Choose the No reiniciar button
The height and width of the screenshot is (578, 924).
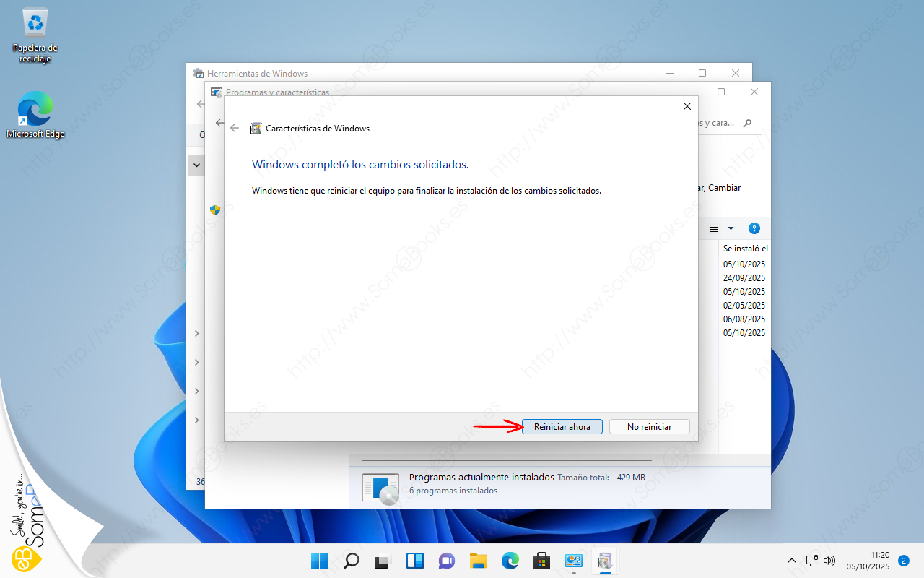click(649, 427)
